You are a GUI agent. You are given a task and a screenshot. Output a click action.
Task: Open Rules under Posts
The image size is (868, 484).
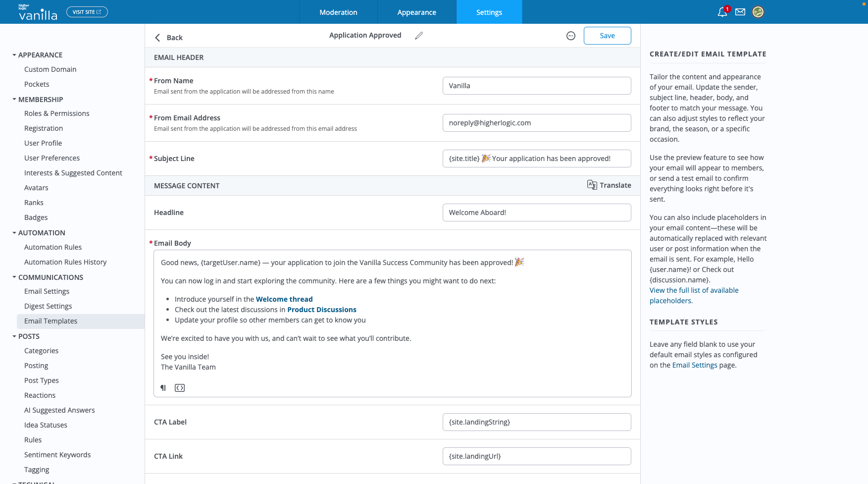(x=33, y=440)
